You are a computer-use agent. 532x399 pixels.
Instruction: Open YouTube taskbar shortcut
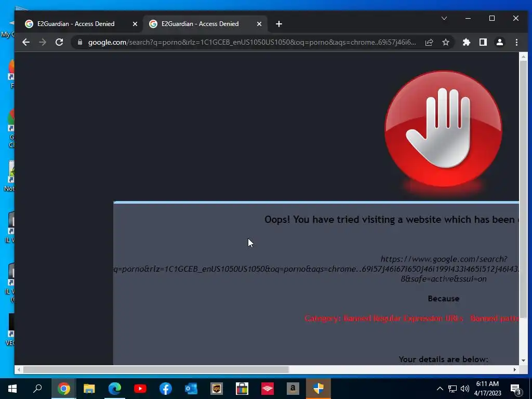[x=140, y=389]
